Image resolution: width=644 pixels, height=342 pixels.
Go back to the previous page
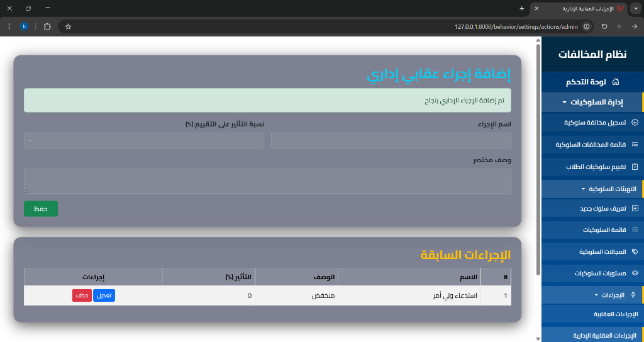tap(619, 26)
